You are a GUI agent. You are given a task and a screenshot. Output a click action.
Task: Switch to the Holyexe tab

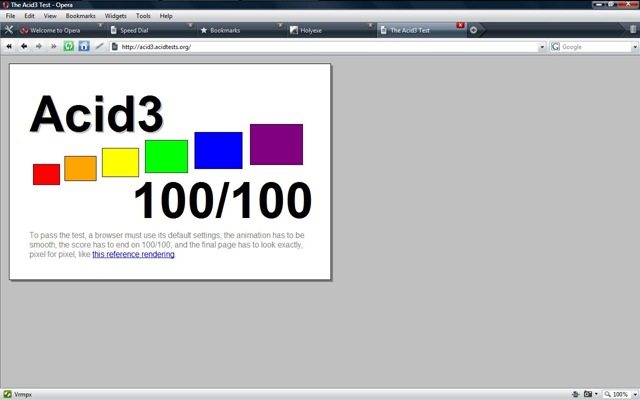pos(331,30)
